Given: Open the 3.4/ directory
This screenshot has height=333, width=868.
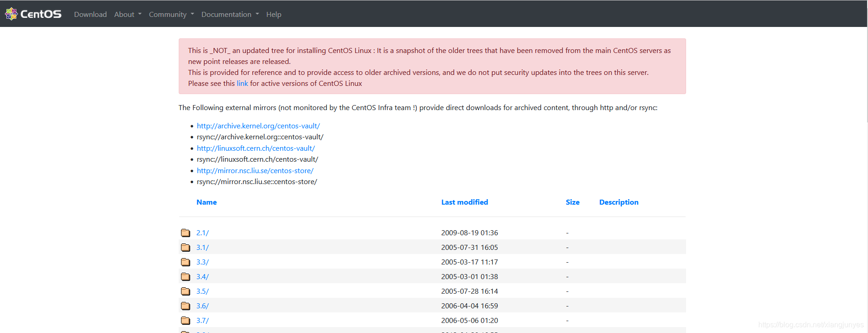Looking at the screenshot, I should (202, 277).
